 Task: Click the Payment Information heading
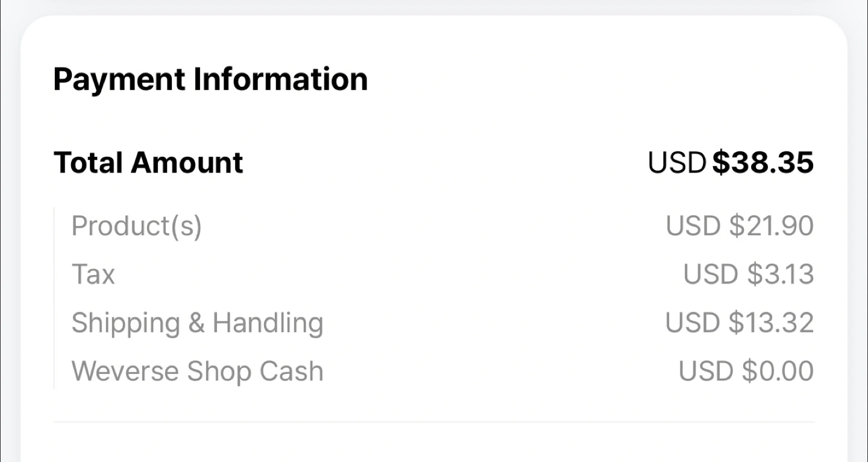point(210,80)
